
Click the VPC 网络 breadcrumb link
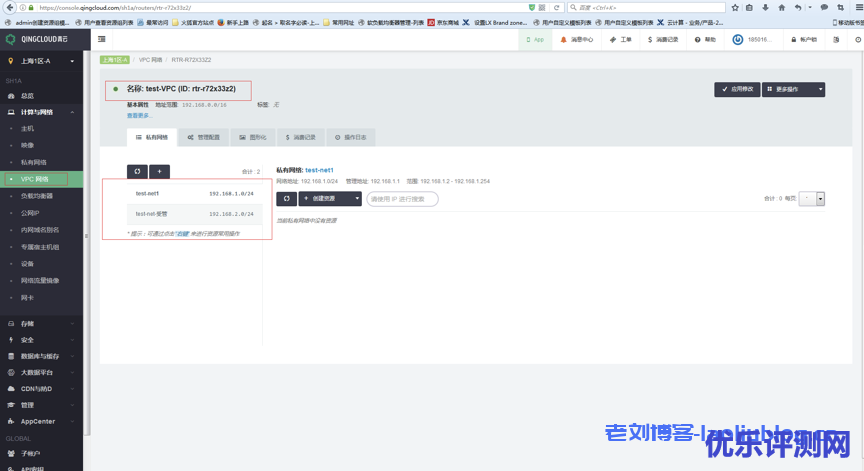[150, 59]
